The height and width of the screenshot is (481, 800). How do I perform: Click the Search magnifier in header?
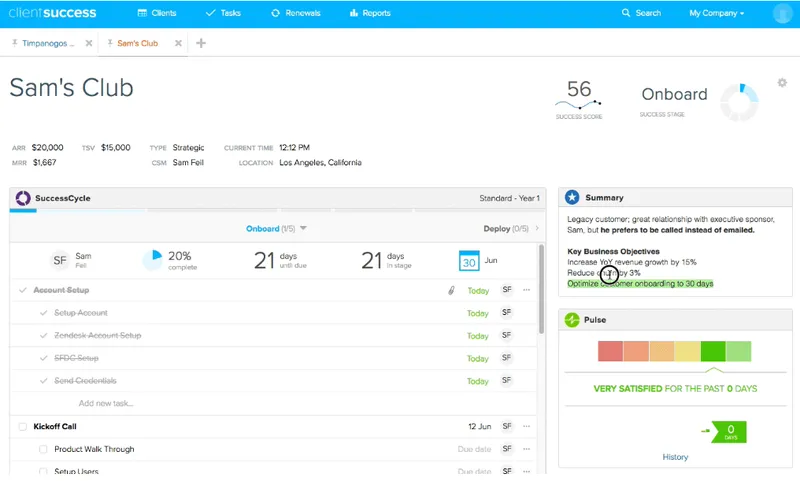coord(626,13)
